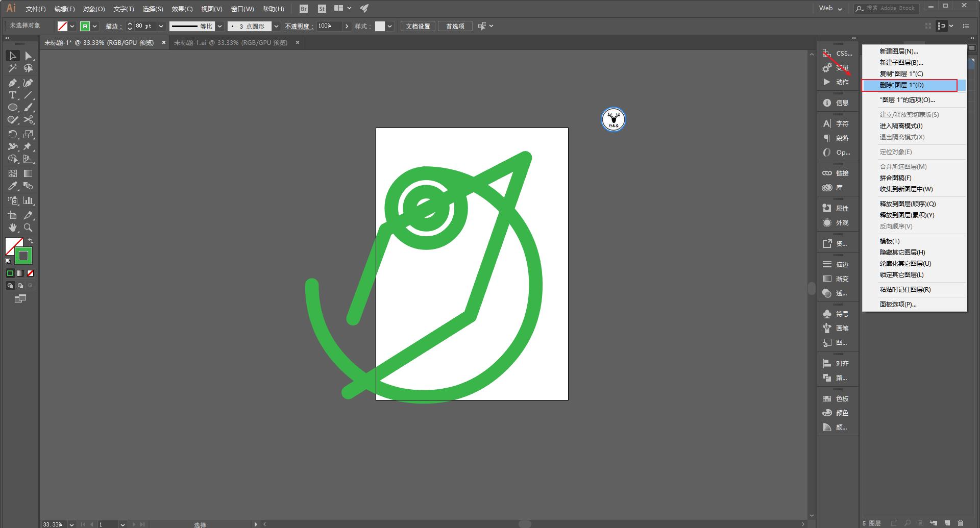Image resolution: width=980 pixels, height=528 pixels.
Task: Select the Scissors tool
Action: point(29,120)
